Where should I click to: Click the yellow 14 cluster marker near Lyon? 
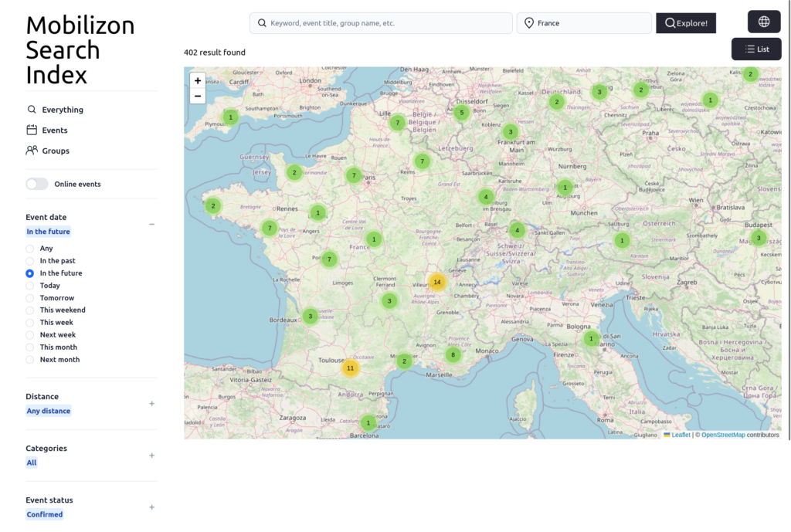pos(437,282)
